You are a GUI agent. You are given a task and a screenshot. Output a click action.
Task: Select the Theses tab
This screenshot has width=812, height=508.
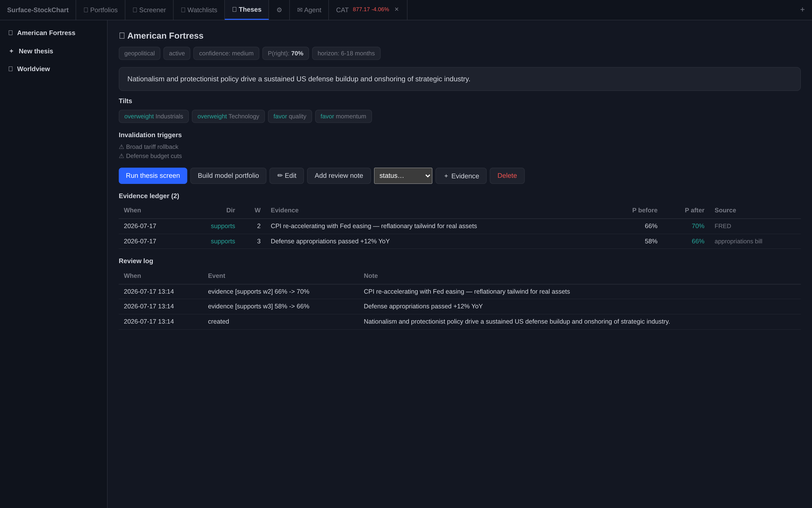(x=247, y=10)
